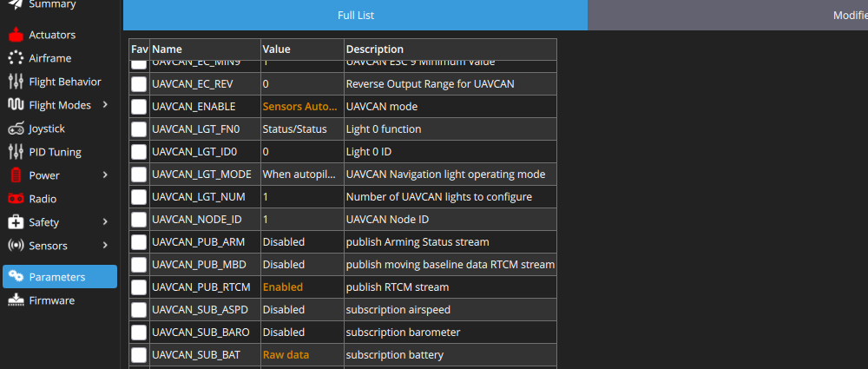Click the Sensors signal icon
The width and height of the screenshot is (868, 369).
pos(16,246)
